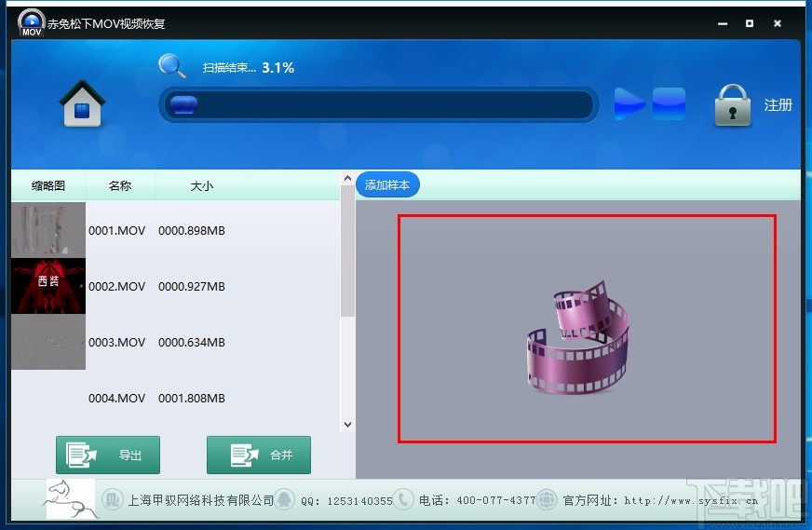Screen dimensions: 812x530
Task: Close the MOV recovery window
Action: pyautogui.click(x=778, y=23)
